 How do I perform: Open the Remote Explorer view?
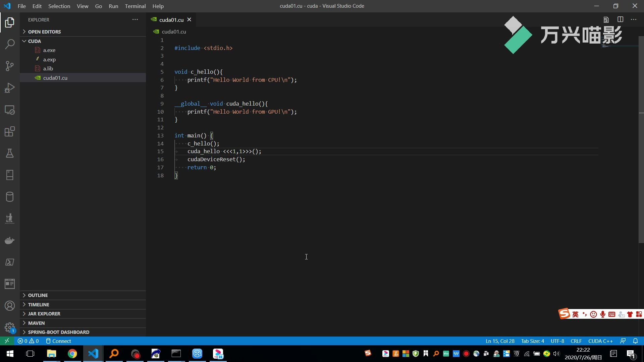point(10,110)
